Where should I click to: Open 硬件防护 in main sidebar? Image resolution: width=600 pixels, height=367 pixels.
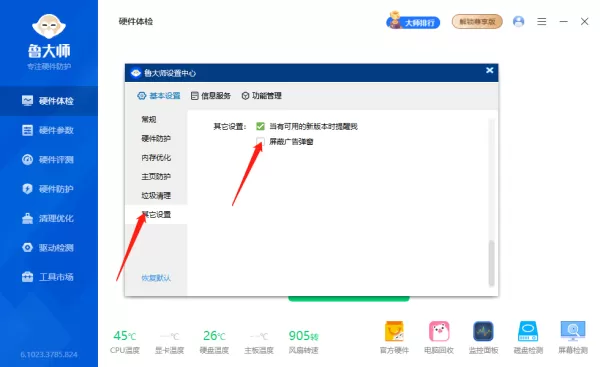tap(49, 189)
